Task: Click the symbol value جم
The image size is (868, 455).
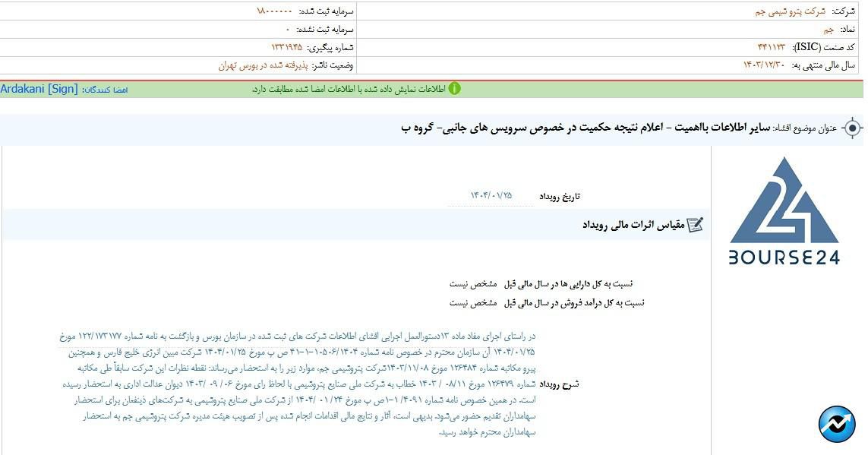Action: click(x=829, y=30)
